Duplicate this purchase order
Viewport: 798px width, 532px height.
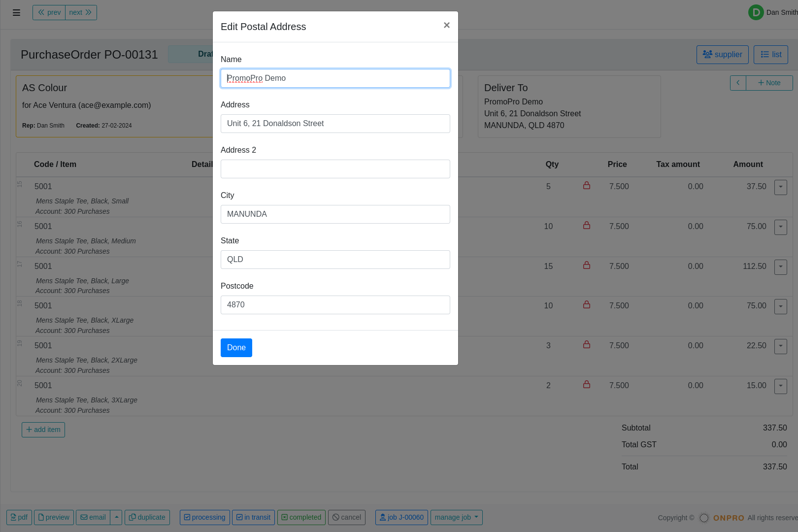[147, 517]
